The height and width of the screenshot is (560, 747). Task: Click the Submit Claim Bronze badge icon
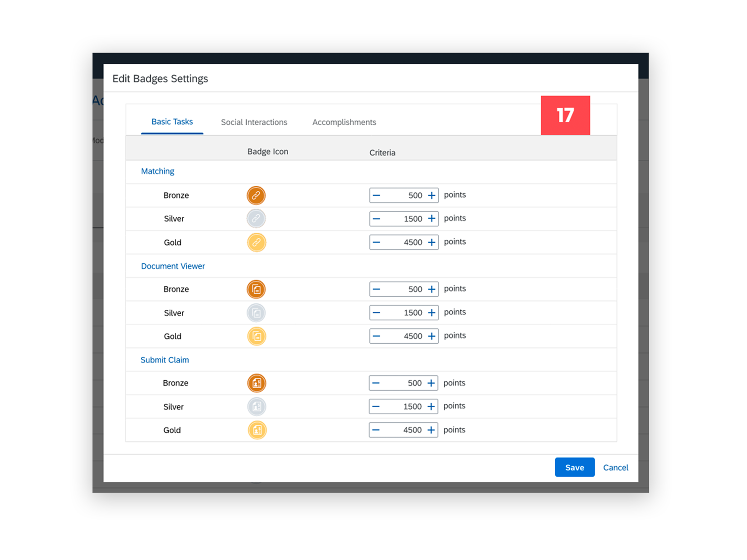click(x=257, y=383)
